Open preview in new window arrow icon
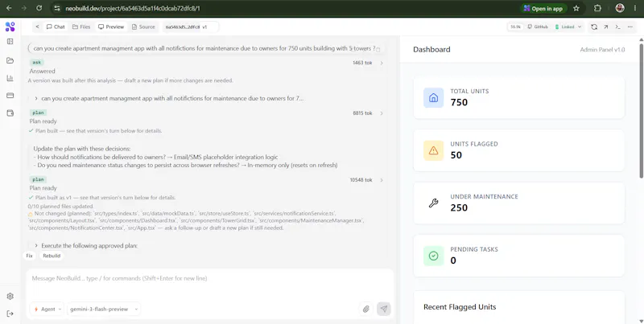This screenshot has width=644, height=324. (x=606, y=27)
